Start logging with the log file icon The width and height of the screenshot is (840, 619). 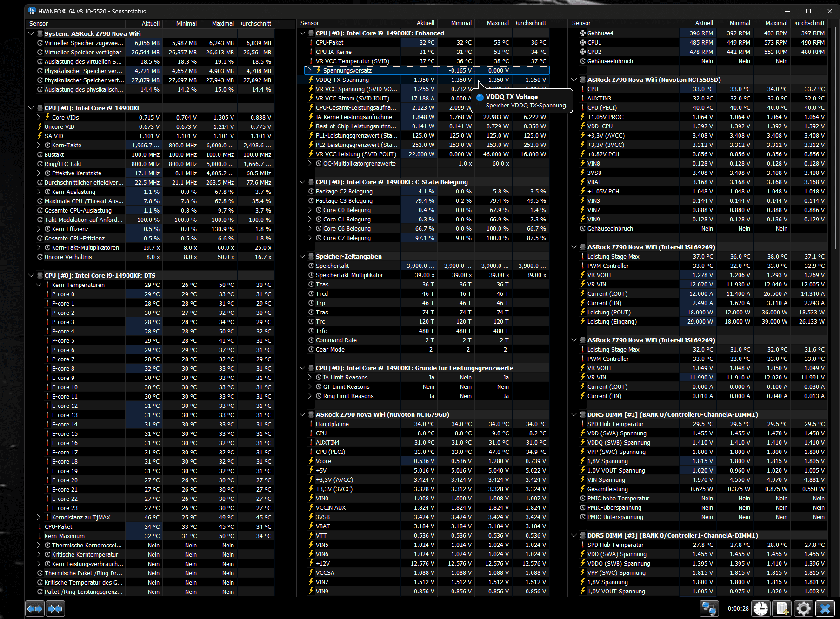pyautogui.click(x=782, y=608)
